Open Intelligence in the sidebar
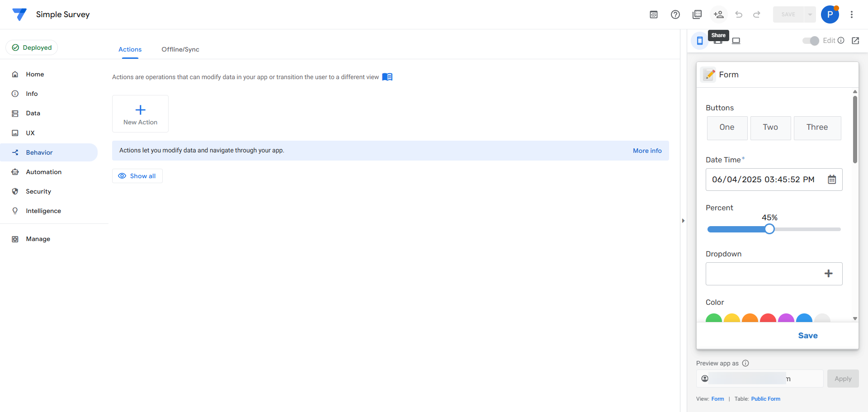868x412 pixels. [49, 211]
